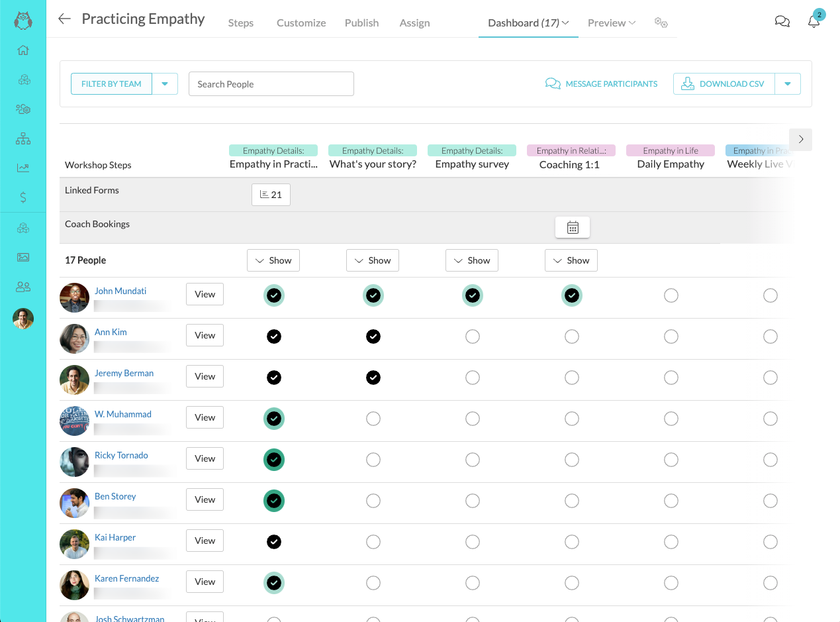Open the dollar sign billing icon
This screenshot has width=840, height=622.
click(23, 197)
